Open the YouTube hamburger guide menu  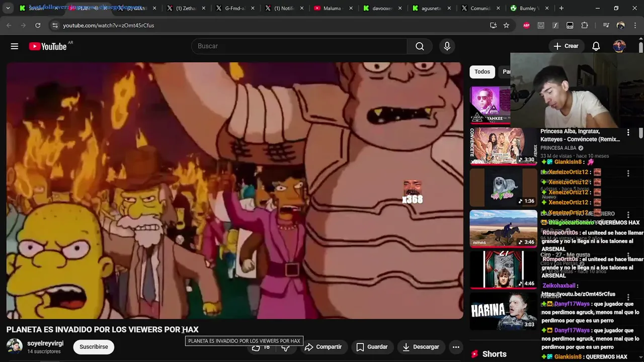15,46
